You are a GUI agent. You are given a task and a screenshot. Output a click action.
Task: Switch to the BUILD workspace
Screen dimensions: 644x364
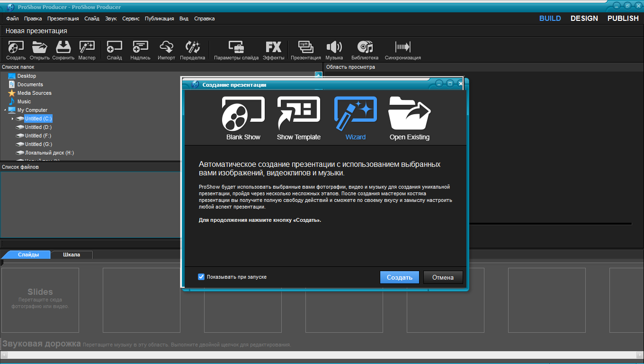point(550,18)
